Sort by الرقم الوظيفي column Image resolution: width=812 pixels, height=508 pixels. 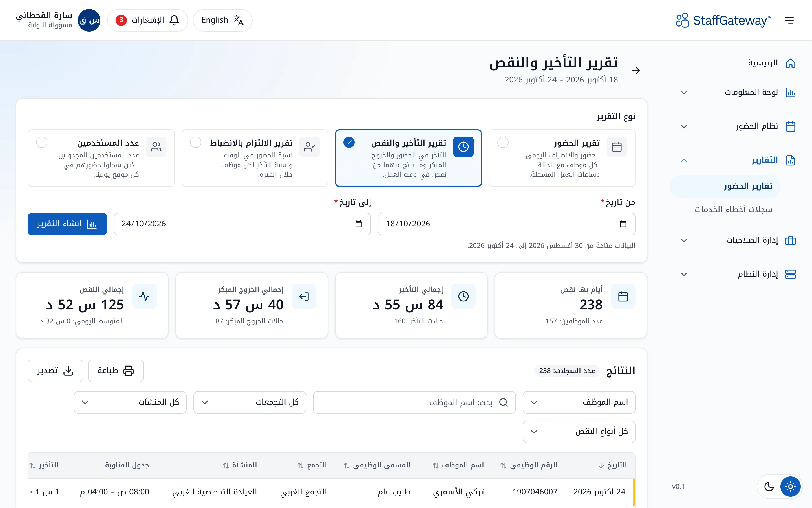[x=529, y=465]
